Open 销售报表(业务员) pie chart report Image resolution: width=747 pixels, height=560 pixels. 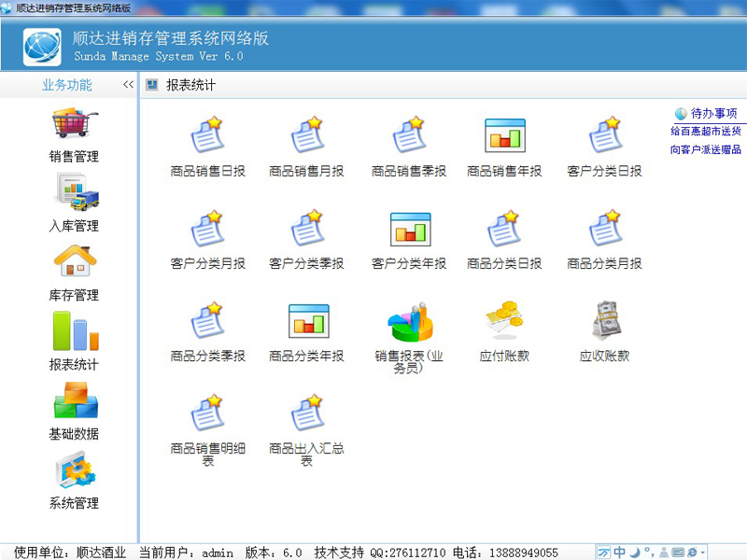(409, 322)
